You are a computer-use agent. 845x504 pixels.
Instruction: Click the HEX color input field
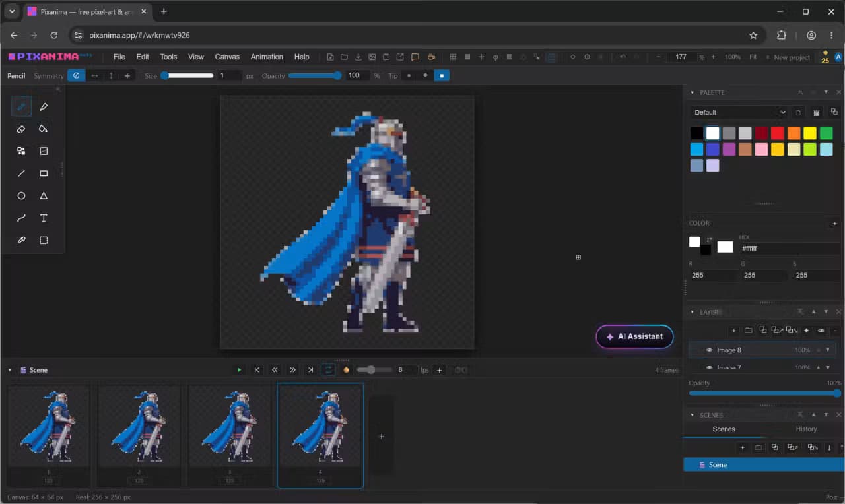790,249
